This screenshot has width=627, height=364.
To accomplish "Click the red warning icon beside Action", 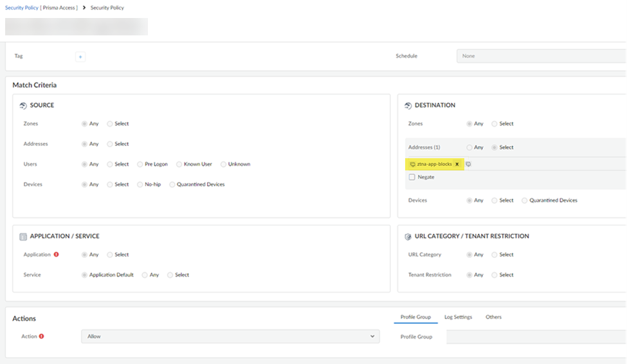I will (x=42, y=336).
